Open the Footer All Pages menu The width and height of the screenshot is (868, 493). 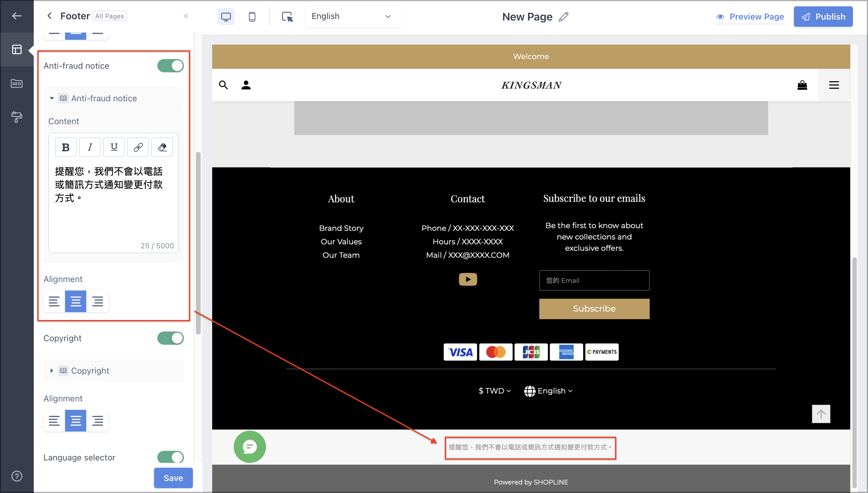click(109, 16)
